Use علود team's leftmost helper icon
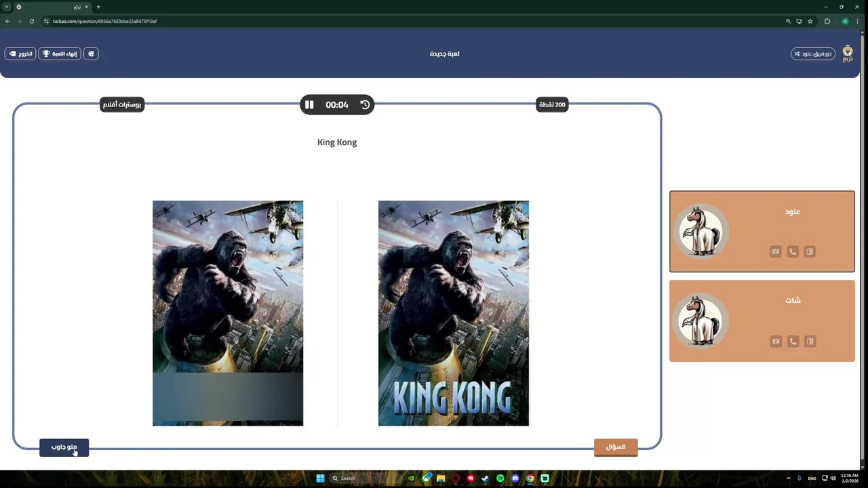Viewport: 868px width, 488px height. tap(776, 251)
